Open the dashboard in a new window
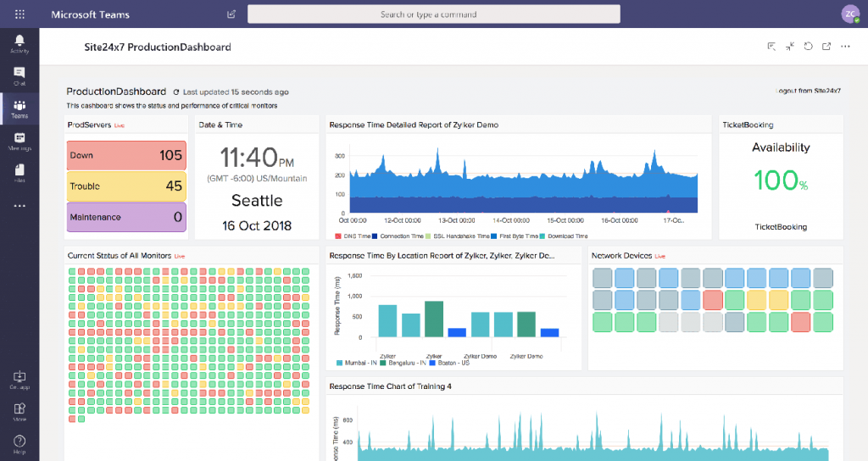This screenshot has height=461, width=868. click(x=826, y=47)
